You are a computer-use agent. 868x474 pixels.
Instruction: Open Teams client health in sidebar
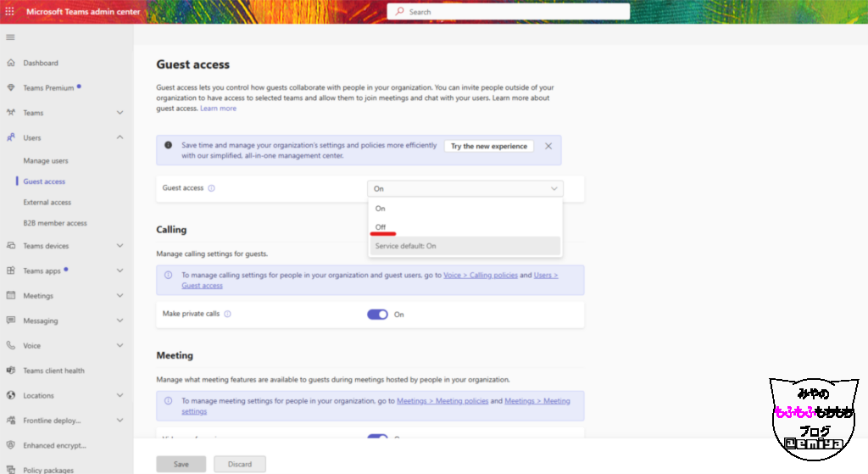coord(53,371)
